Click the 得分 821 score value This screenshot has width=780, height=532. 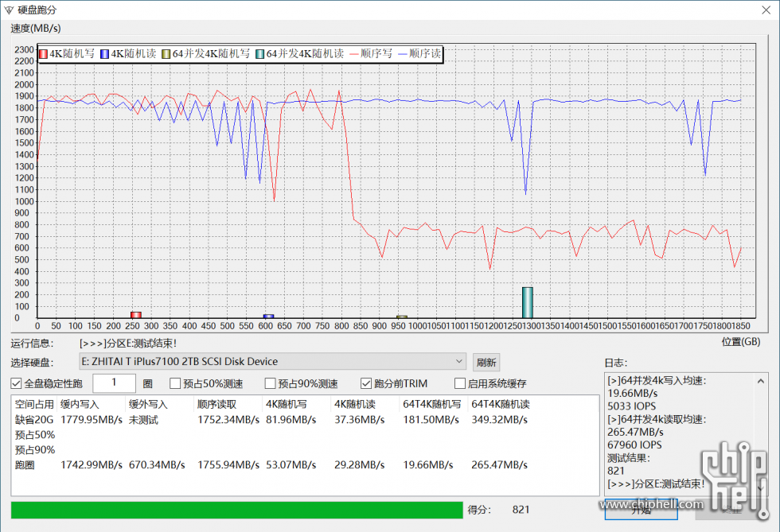click(521, 510)
